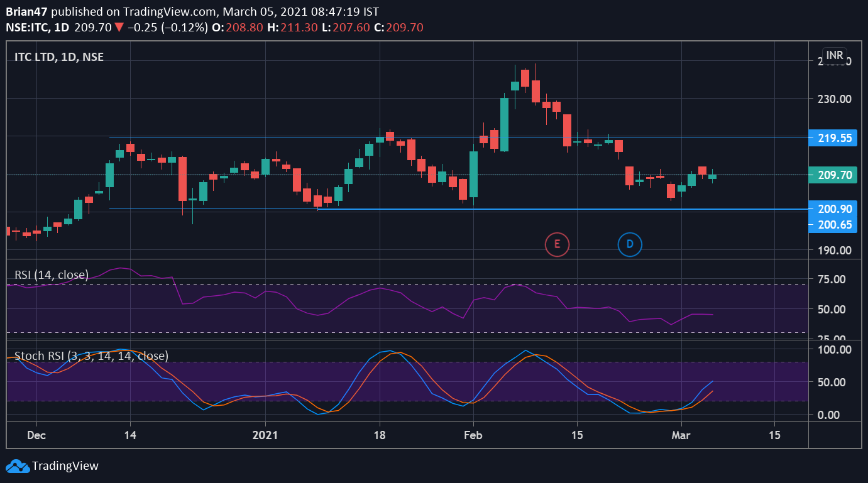Click the 209.70 current price label

[x=833, y=175]
